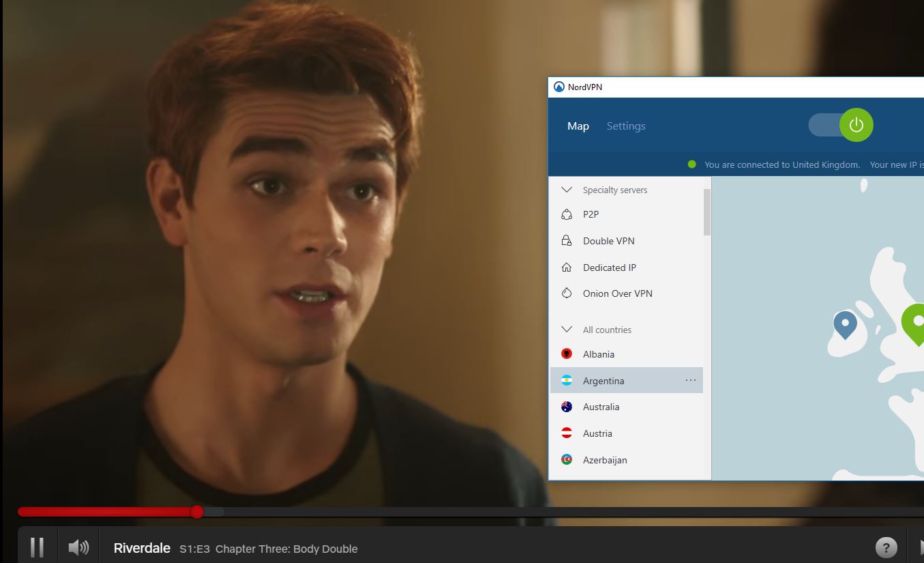Open the Settings tab in NordVPN
The height and width of the screenshot is (563, 924).
coord(626,126)
